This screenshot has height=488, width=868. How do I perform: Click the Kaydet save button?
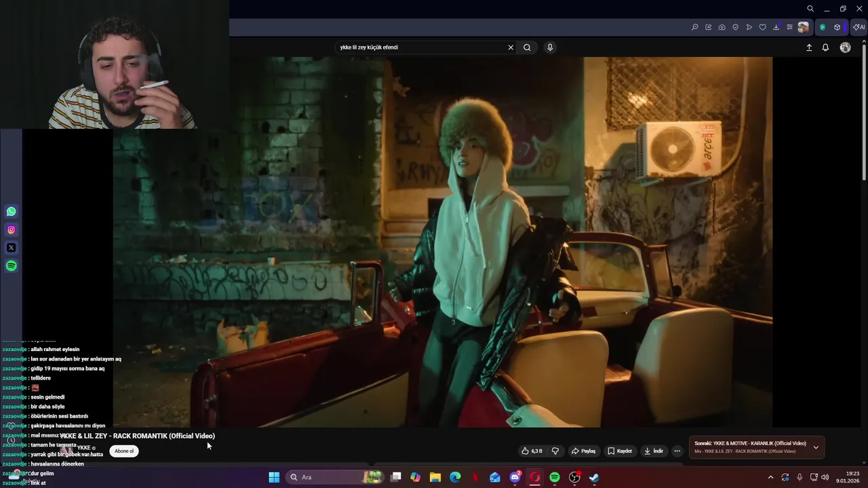(x=620, y=451)
